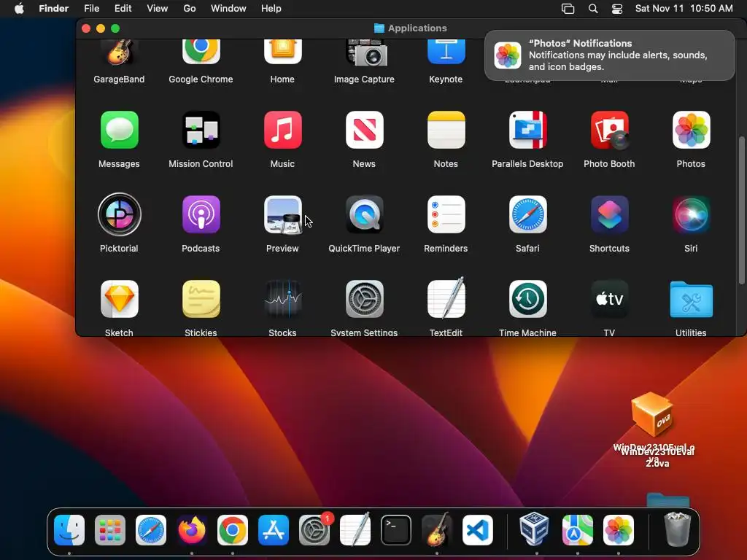The image size is (747, 560).
Task: Select the TextEdit icon in Applications window
Action: point(446,298)
